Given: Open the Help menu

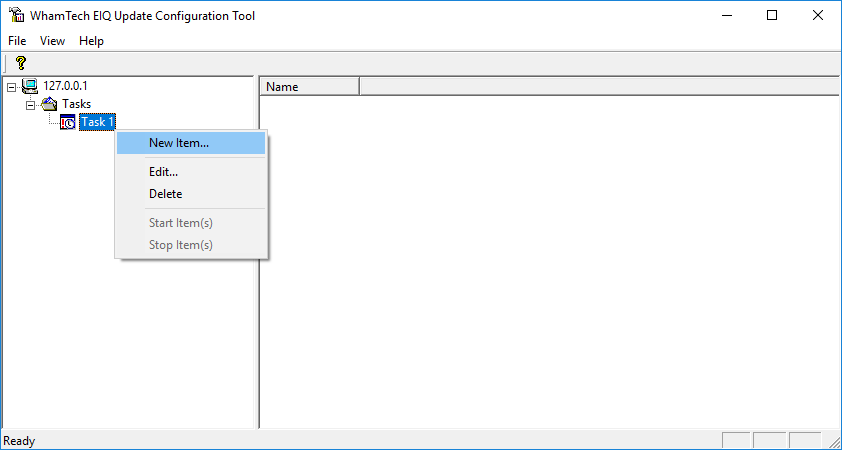Looking at the screenshot, I should pyautogui.click(x=91, y=41).
